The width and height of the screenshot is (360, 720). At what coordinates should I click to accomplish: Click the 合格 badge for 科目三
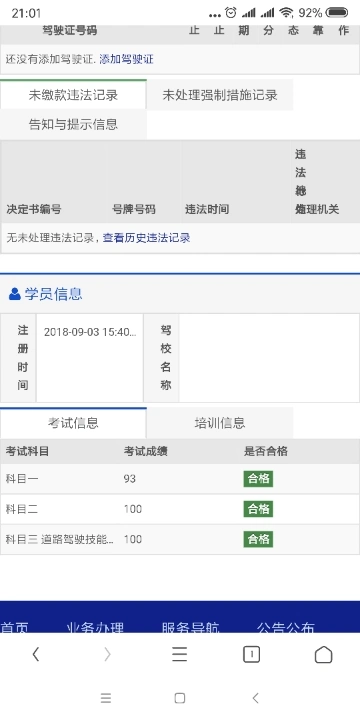[258, 540]
